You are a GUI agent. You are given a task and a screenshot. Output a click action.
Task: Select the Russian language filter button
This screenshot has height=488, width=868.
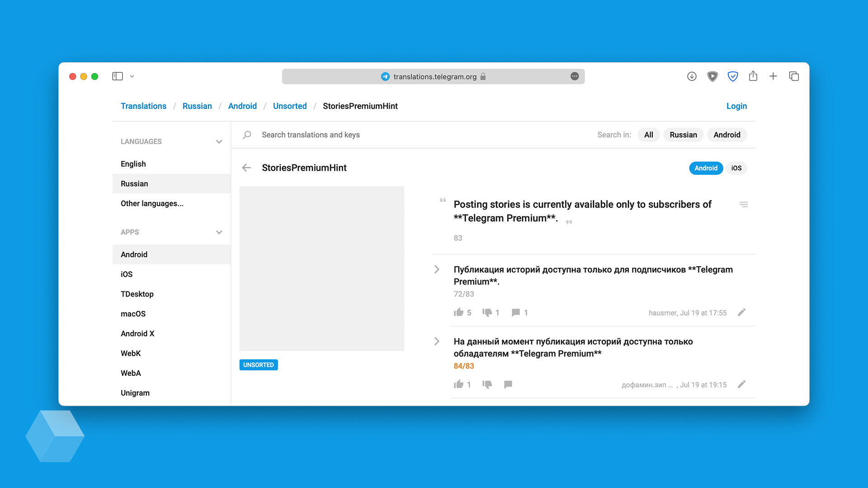(x=683, y=135)
